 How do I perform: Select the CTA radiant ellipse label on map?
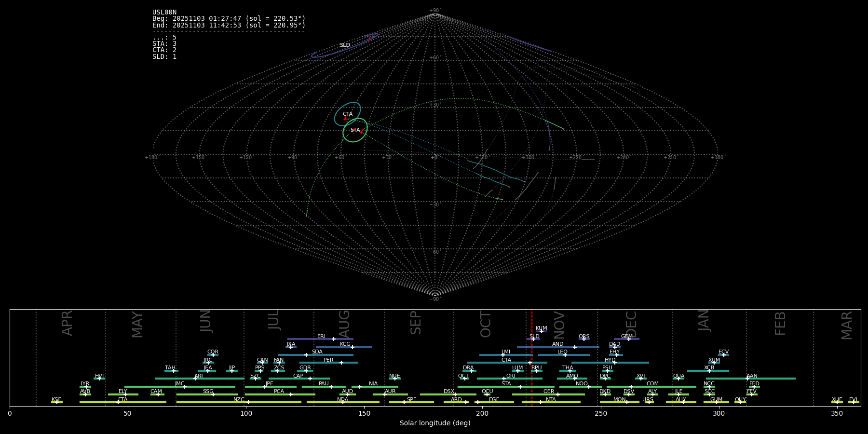coord(348,114)
